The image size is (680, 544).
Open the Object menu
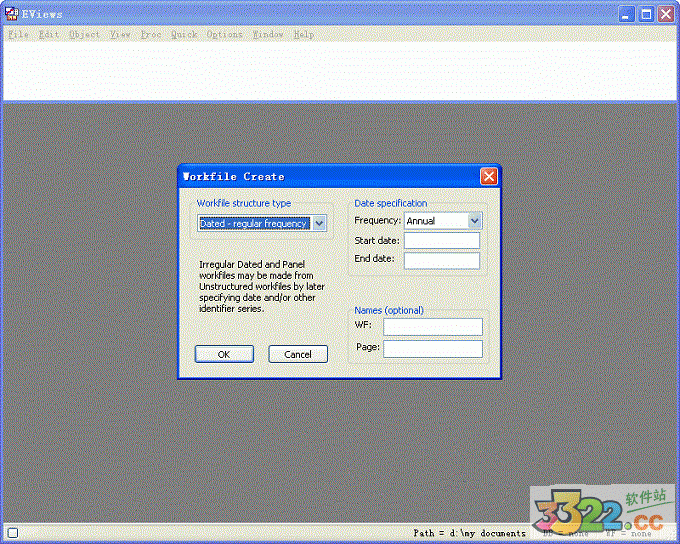[84, 34]
